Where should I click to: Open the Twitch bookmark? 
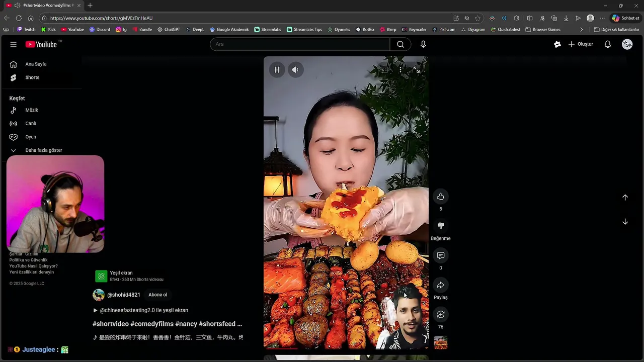[27, 30]
